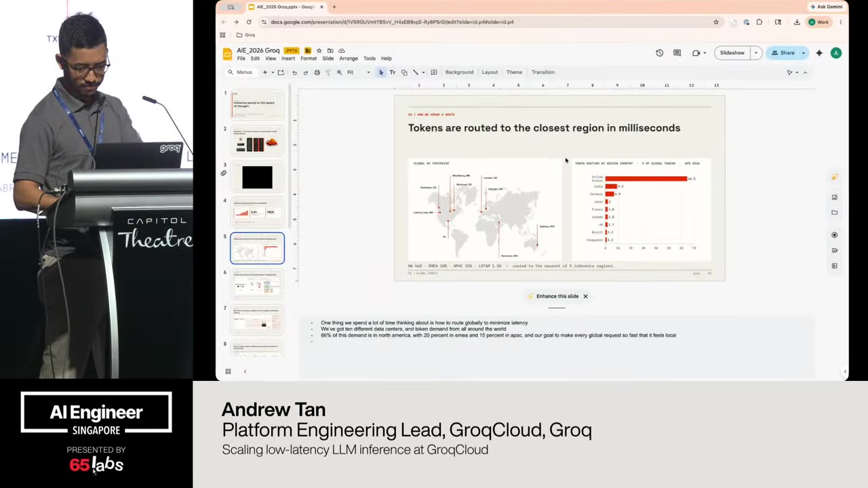This screenshot has width=868, height=488.
Task: Open the Google account avatar
Action: pyautogui.click(x=836, y=53)
